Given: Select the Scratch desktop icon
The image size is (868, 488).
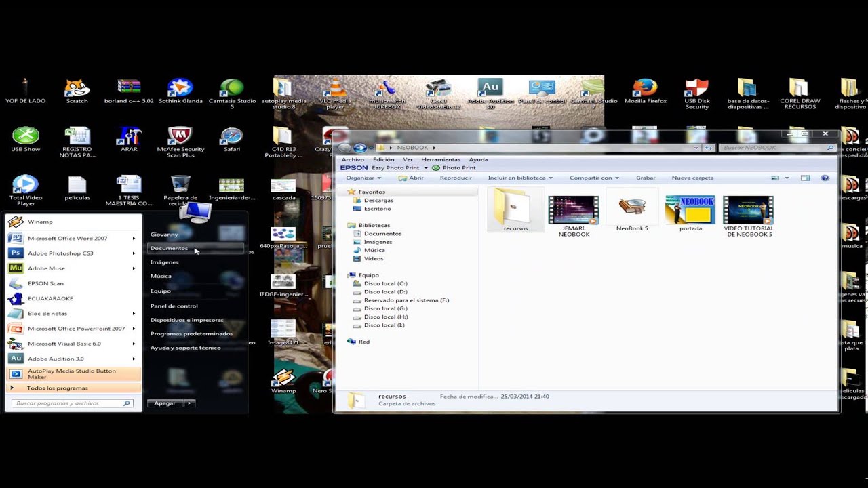Looking at the screenshot, I should pos(77,92).
